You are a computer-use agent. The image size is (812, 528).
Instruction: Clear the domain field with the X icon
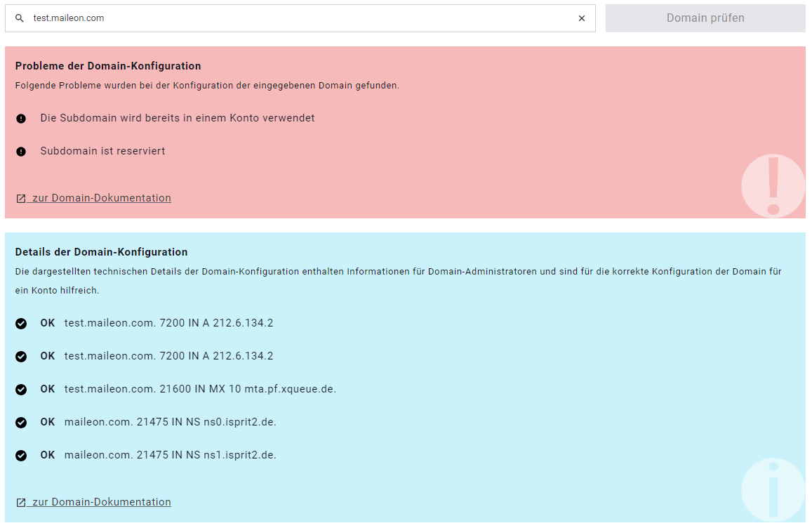click(582, 18)
